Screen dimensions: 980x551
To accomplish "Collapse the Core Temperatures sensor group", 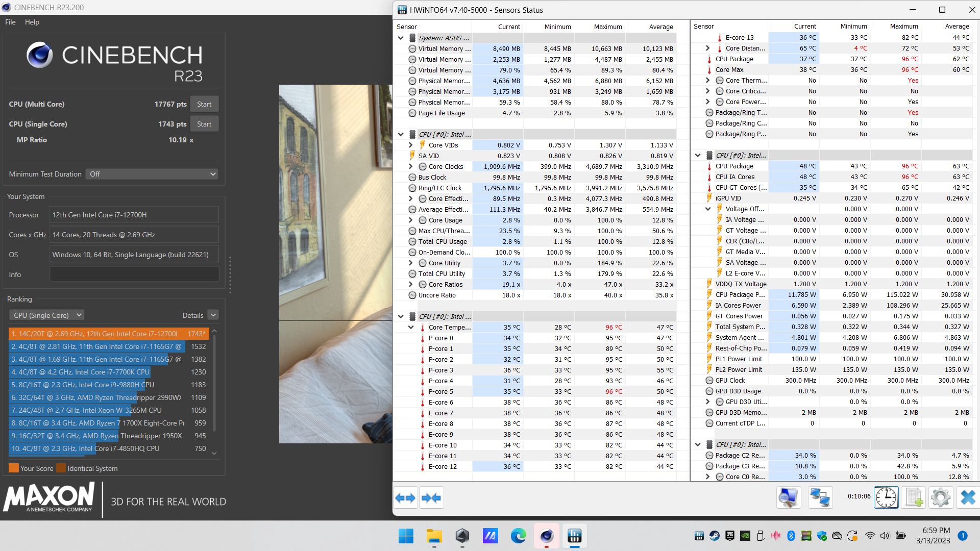I will click(x=410, y=327).
